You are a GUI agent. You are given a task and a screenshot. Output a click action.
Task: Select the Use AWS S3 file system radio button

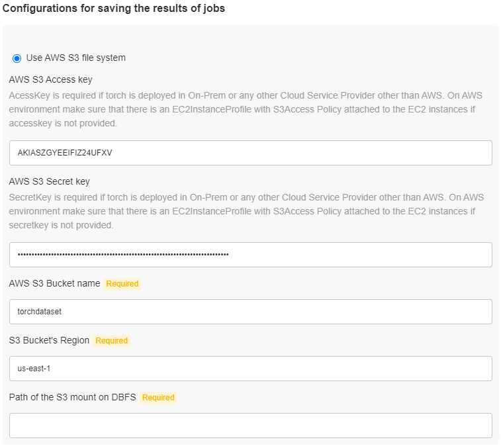point(17,58)
